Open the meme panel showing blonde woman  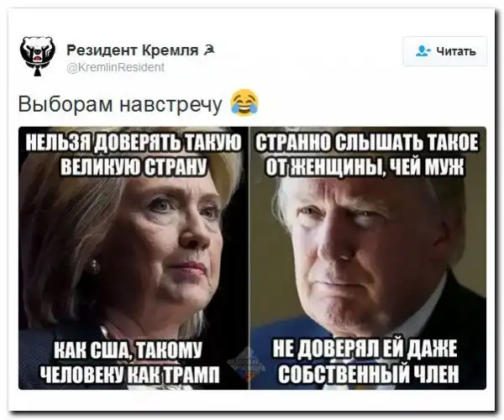pos(134,258)
